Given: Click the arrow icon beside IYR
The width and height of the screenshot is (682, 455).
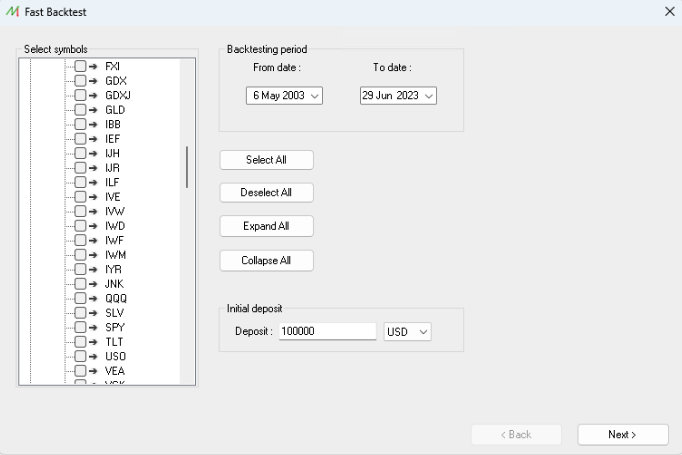Looking at the screenshot, I should 93,269.
